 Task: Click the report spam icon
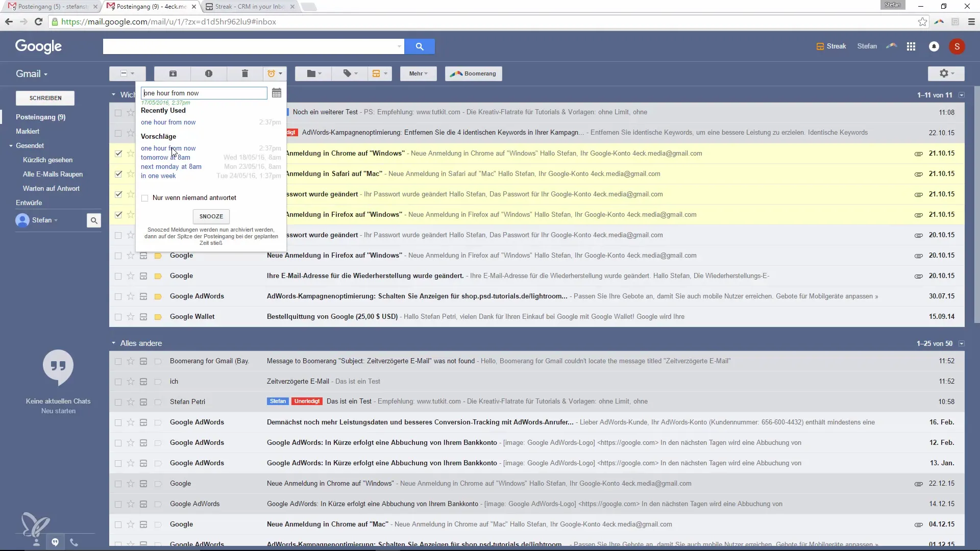coord(209,73)
